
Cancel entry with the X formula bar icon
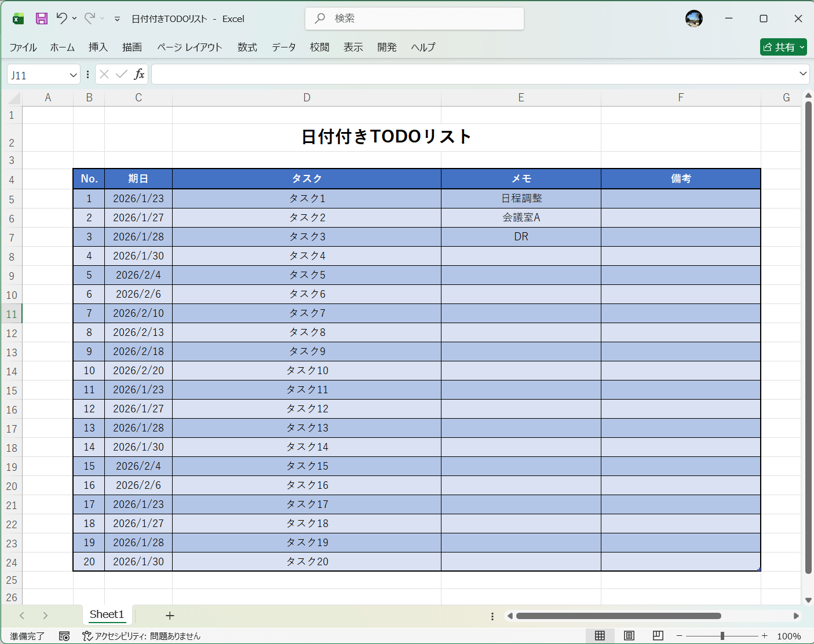pyautogui.click(x=104, y=74)
